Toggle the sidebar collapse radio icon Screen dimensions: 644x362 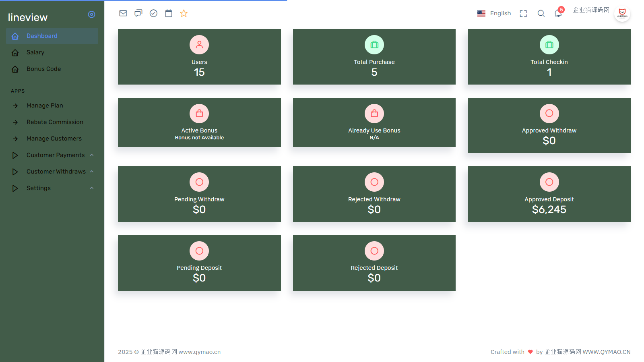[92, 14]
